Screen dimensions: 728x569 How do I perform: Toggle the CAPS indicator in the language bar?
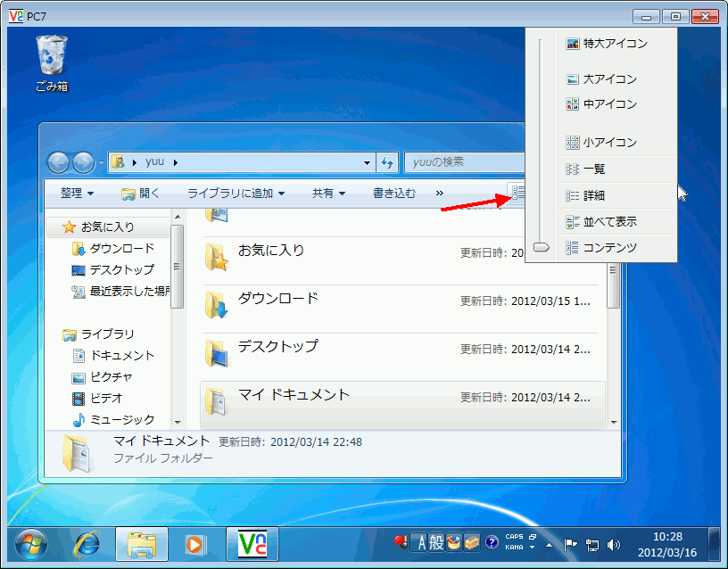click(x=514, y=536)
